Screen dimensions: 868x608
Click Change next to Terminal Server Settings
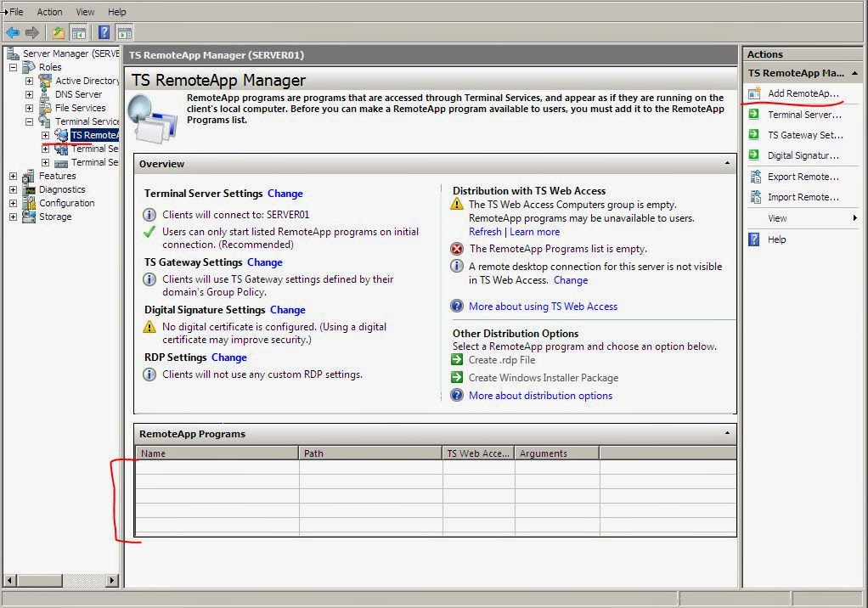click(285, 194)
